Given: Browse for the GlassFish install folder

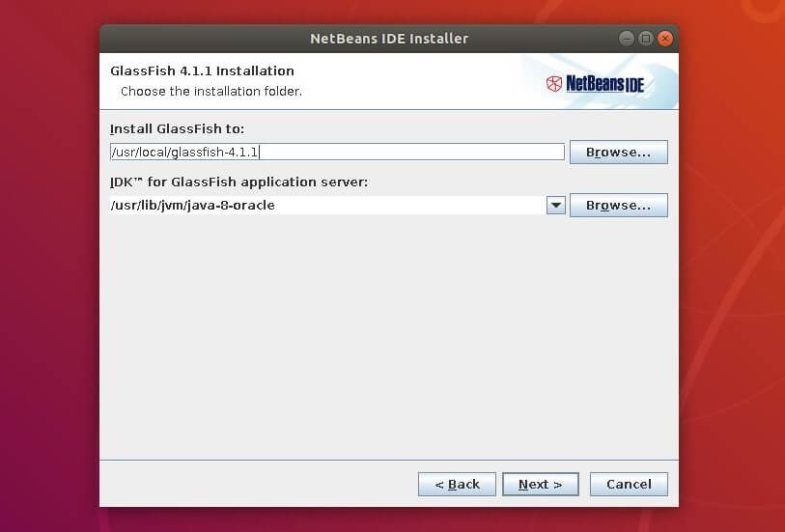Looking at the screenshot, I should point(618,152).
